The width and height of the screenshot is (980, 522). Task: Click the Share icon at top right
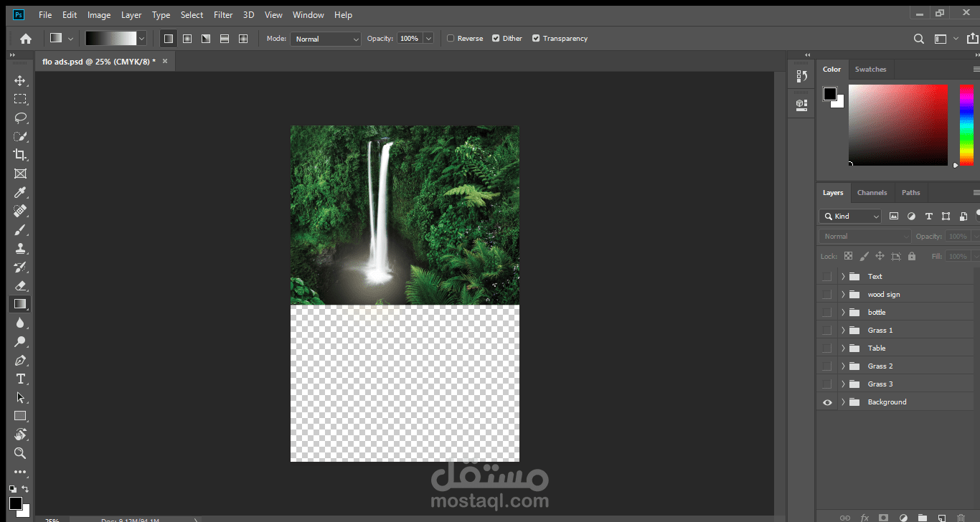[972, 39]
